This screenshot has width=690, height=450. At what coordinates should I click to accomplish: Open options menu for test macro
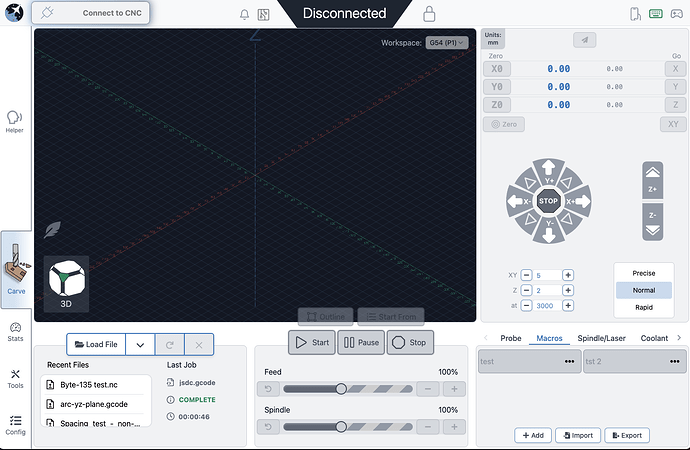point(568,361)
